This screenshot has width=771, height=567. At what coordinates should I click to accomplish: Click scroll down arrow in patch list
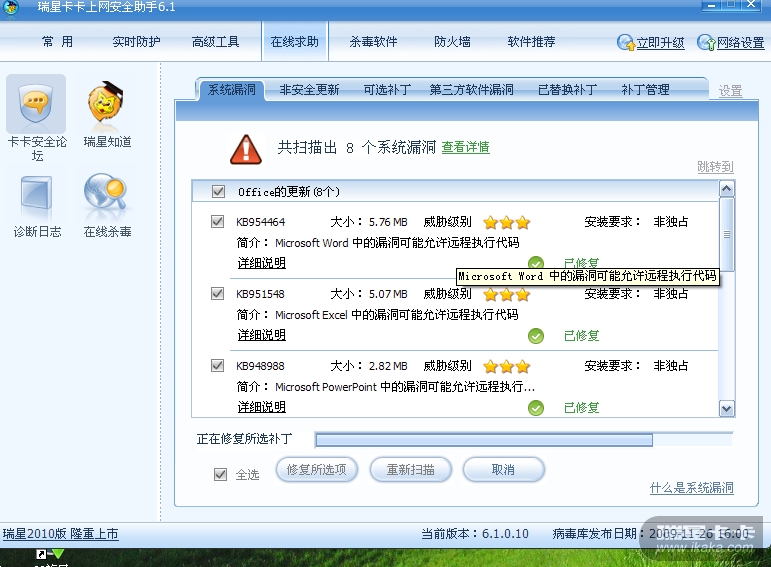727,409
